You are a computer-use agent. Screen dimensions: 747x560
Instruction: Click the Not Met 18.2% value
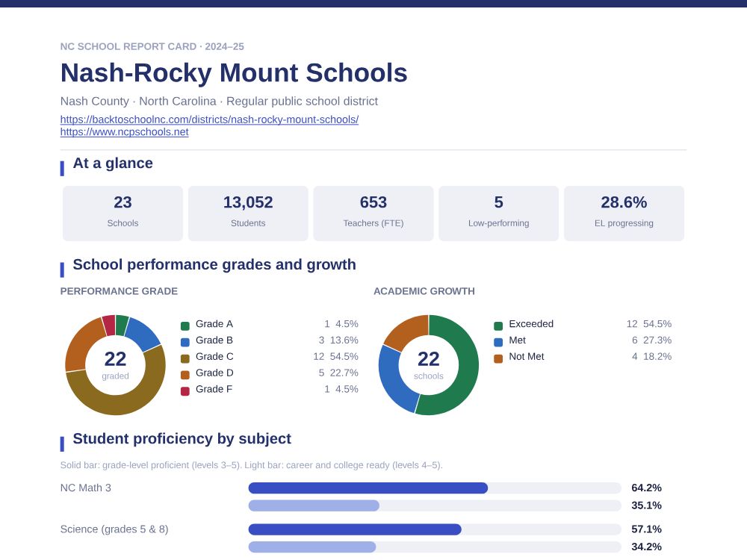657,357
